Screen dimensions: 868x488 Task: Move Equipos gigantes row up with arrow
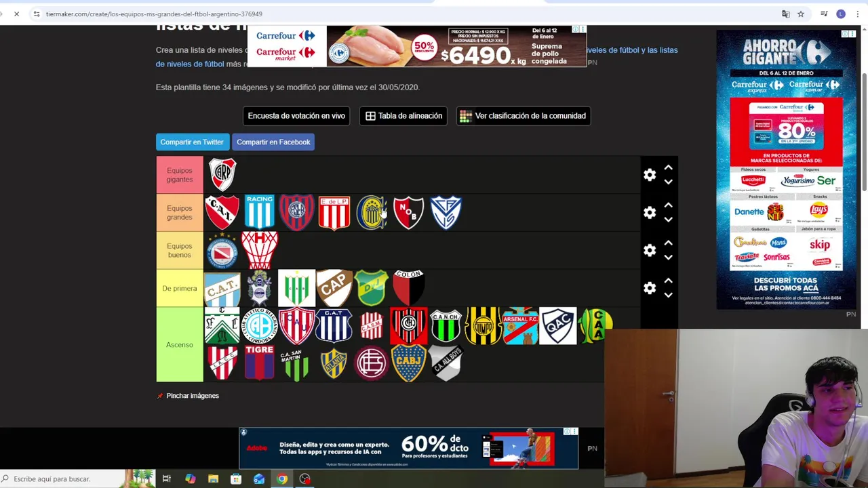tap(668, 167)
